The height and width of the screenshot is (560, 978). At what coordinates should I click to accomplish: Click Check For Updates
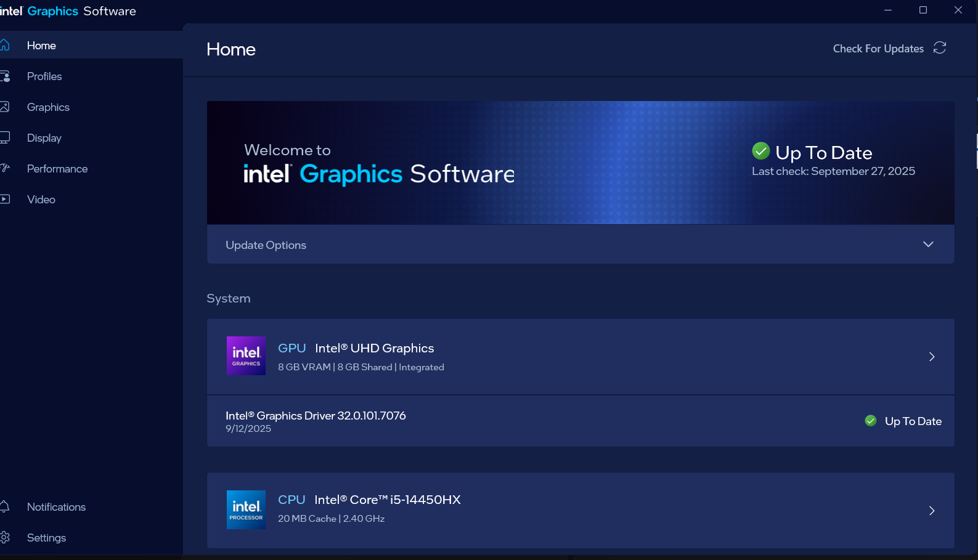point(878,49)
